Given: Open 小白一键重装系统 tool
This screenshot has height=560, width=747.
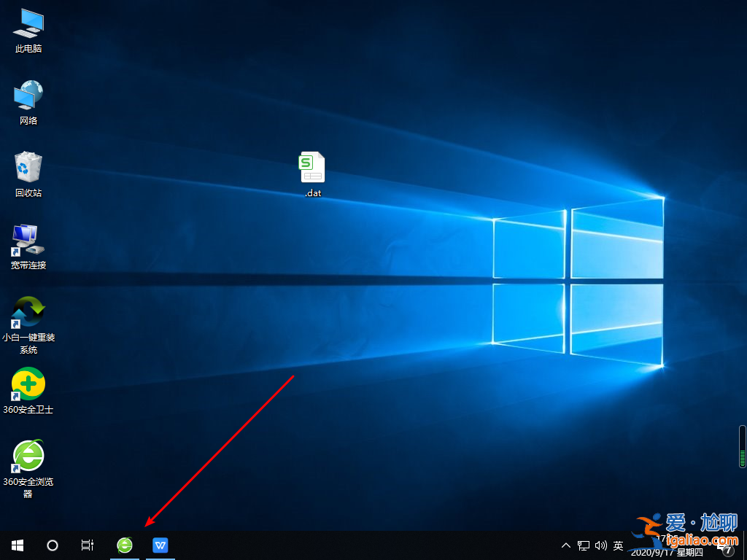Looking at the screenshot, I should (x=28, y=314).
